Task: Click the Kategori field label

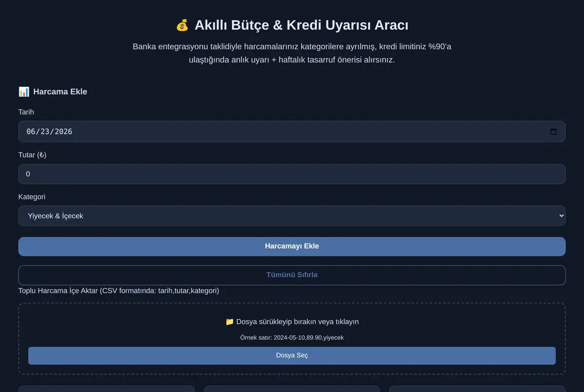Action: click(32, 197)
